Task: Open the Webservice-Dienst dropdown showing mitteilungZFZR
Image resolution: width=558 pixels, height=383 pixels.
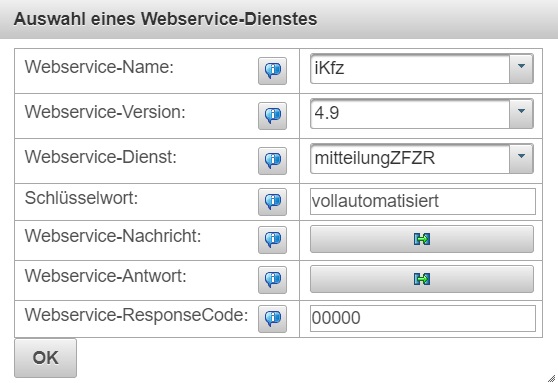Action: (422, 158)
